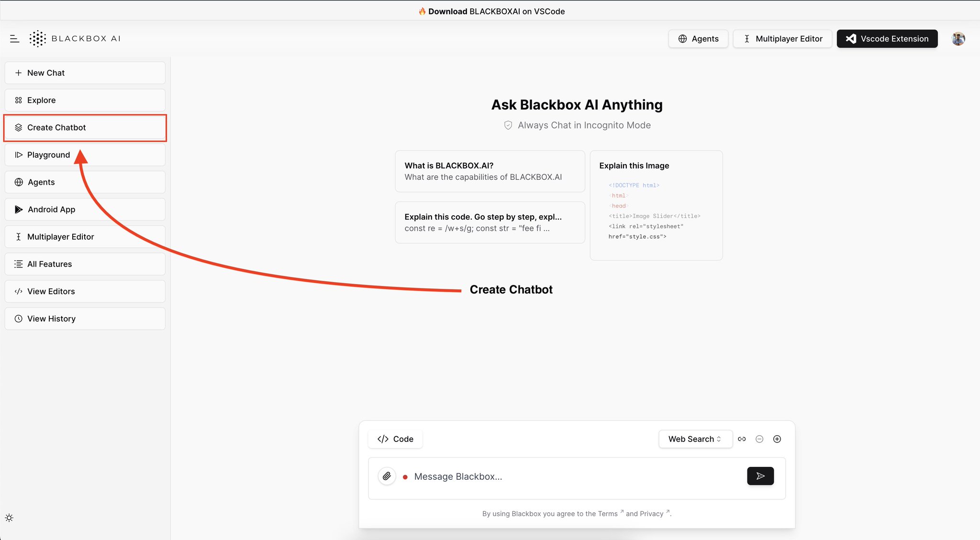Select the What is BLACKBOX.AI? suggestion card
This screenshot has height=540, width=980.
[490, 171]
